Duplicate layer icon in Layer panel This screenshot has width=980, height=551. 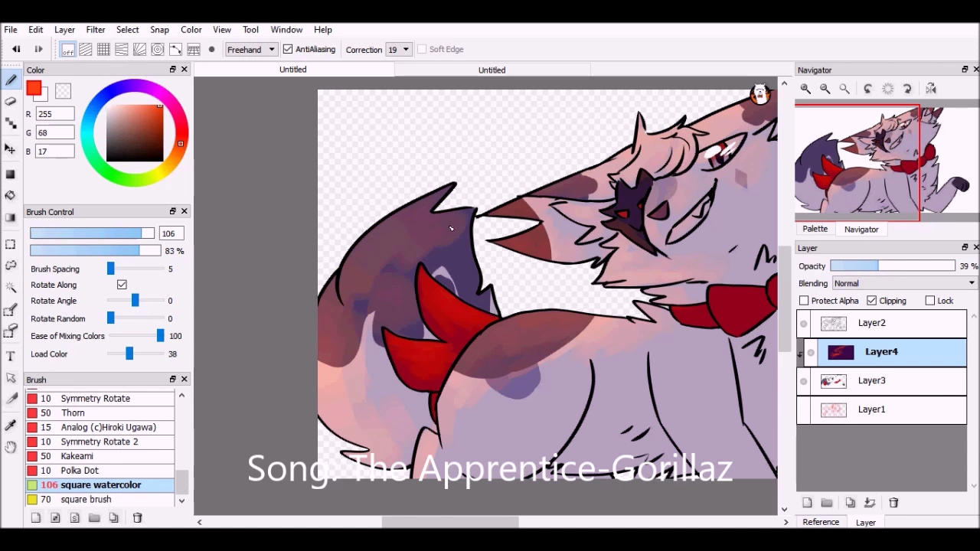click(x=850, y=503)
